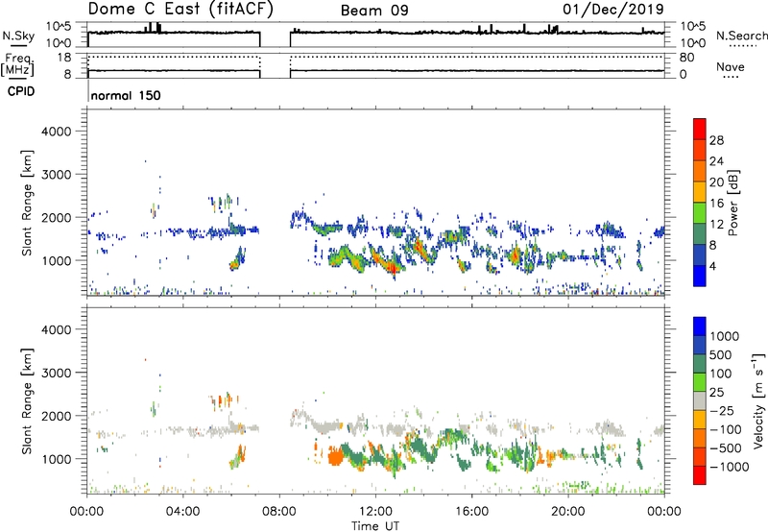Click the "Time UT" axis title
This screenshot has height=532, width=768.
point(375,526)
